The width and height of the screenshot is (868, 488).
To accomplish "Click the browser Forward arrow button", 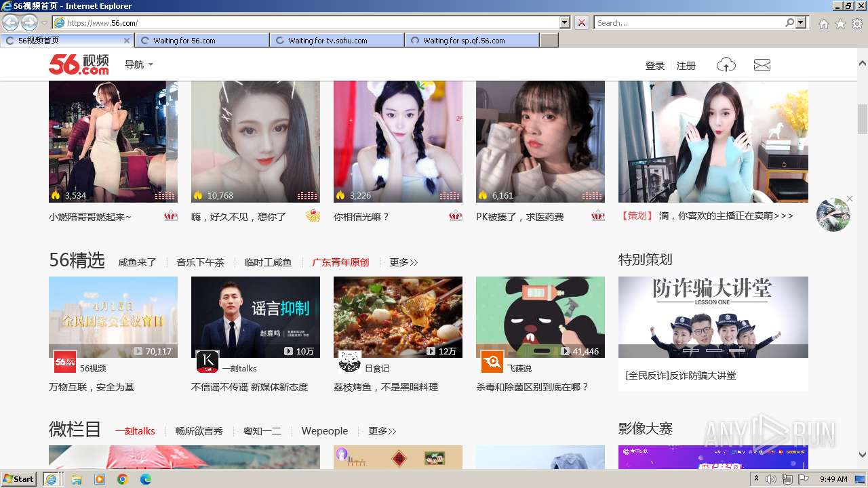I will tap(29, 22).
